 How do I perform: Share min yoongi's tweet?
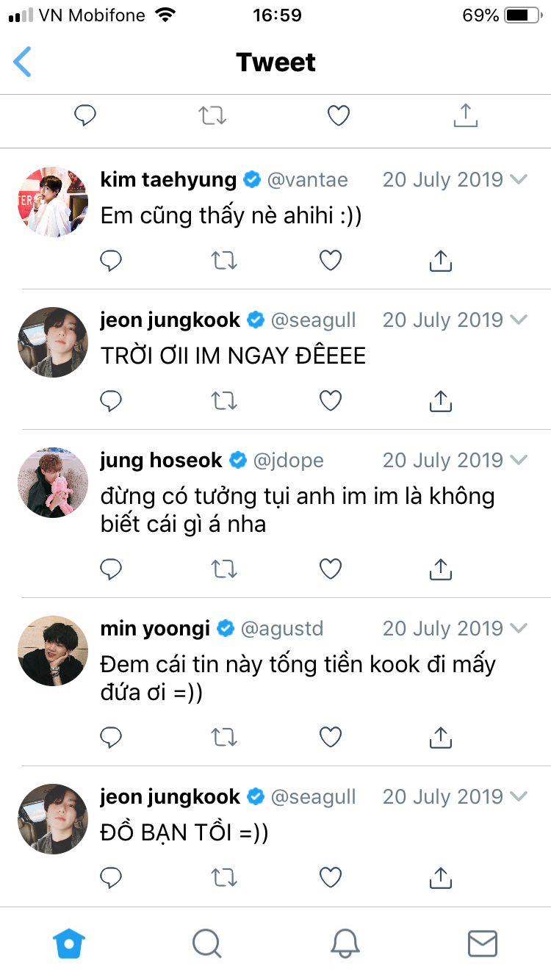click(440, 737)
